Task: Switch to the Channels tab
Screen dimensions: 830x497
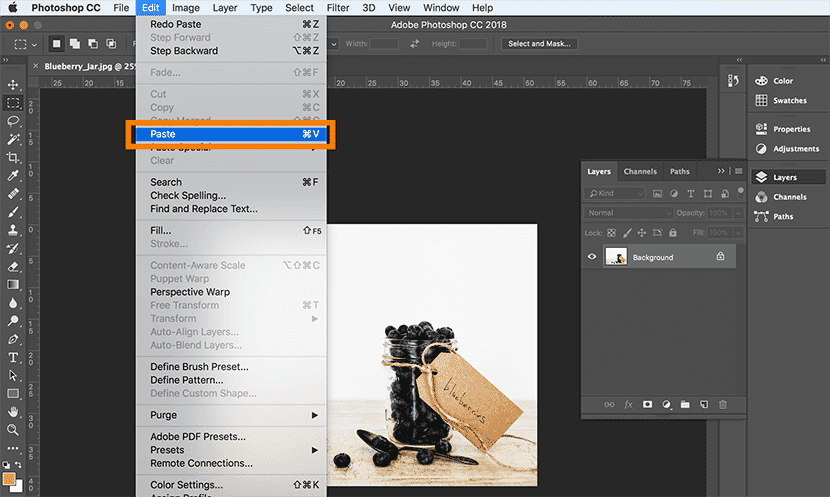Action: 640,171
